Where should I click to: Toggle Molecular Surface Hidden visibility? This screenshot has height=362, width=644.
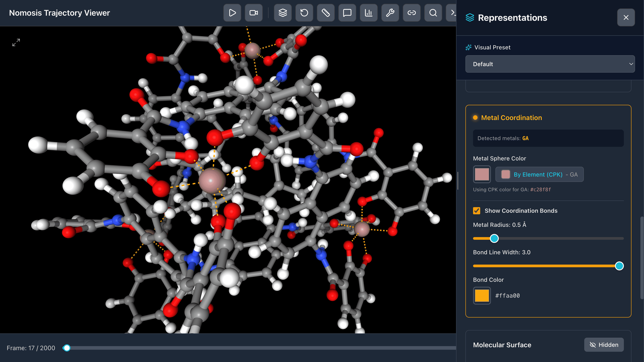pyautogui.click(x=603, y=345)
